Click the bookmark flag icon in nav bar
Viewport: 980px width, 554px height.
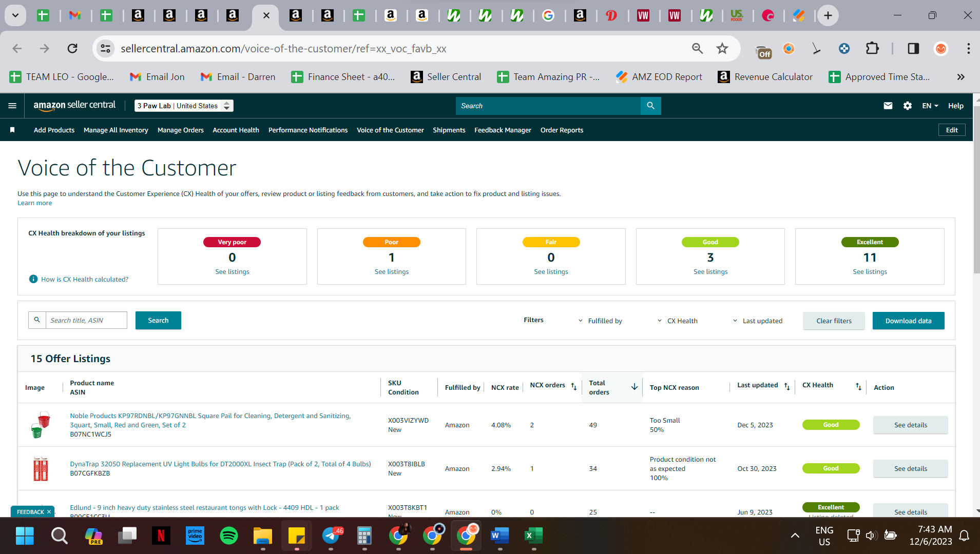click(12, 130)
